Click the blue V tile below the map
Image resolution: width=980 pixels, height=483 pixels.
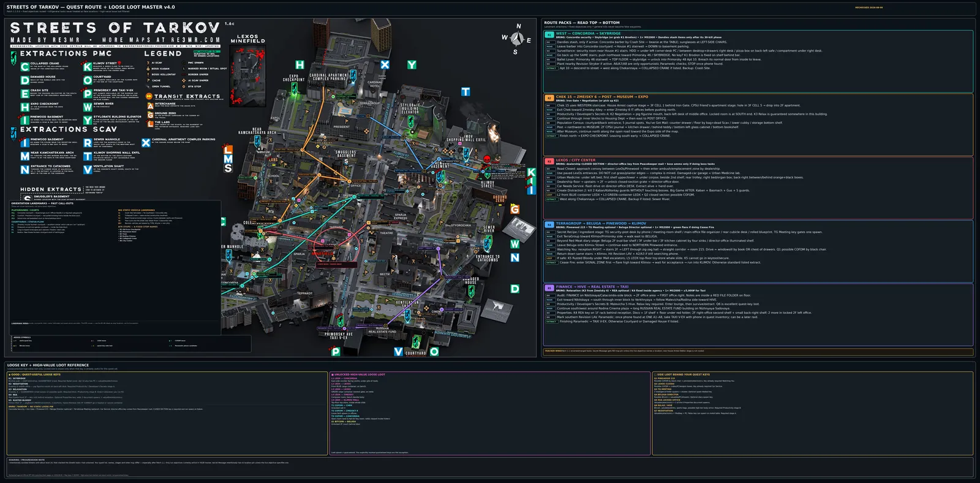point(398,352)
